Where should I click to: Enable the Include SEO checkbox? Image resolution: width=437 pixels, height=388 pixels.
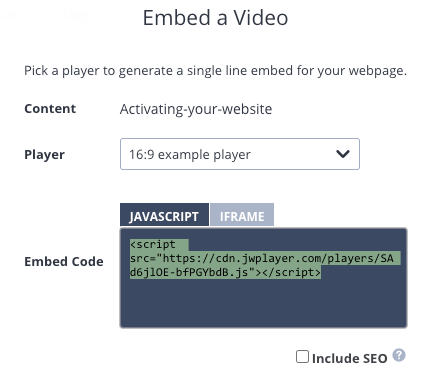point(302,357)
